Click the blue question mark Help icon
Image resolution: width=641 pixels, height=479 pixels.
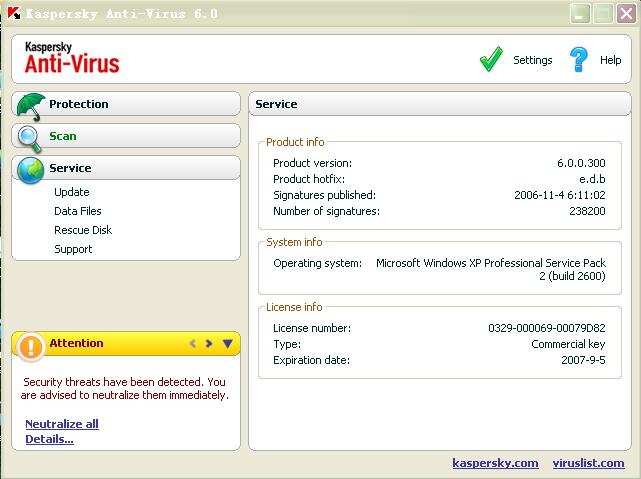click(x=578, y=59)
